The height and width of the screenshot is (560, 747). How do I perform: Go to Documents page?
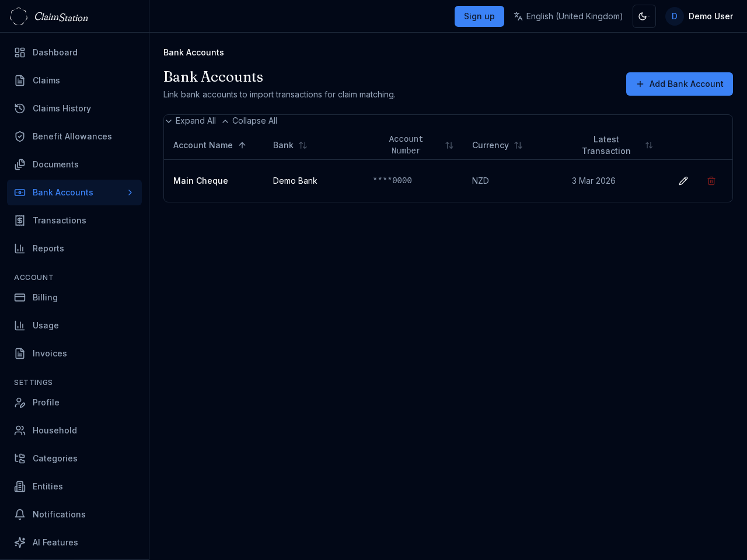(x=75, y=164)
